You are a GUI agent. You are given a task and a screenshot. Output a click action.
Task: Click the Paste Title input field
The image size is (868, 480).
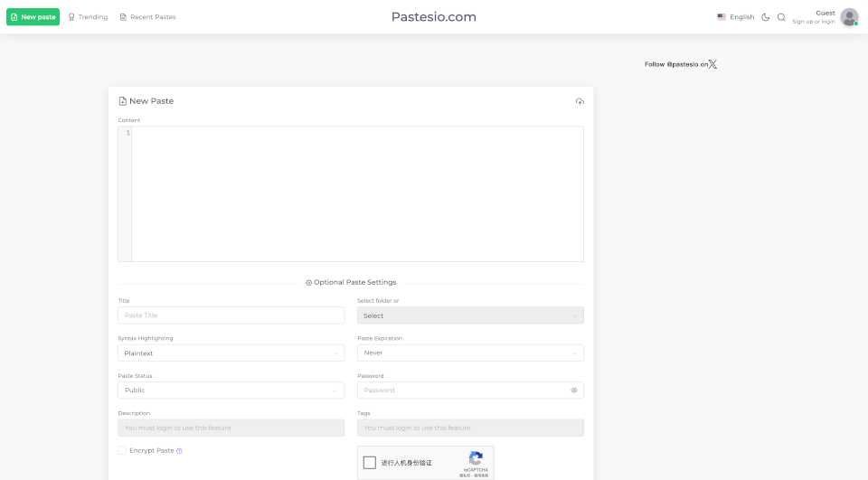click(231, 315)
